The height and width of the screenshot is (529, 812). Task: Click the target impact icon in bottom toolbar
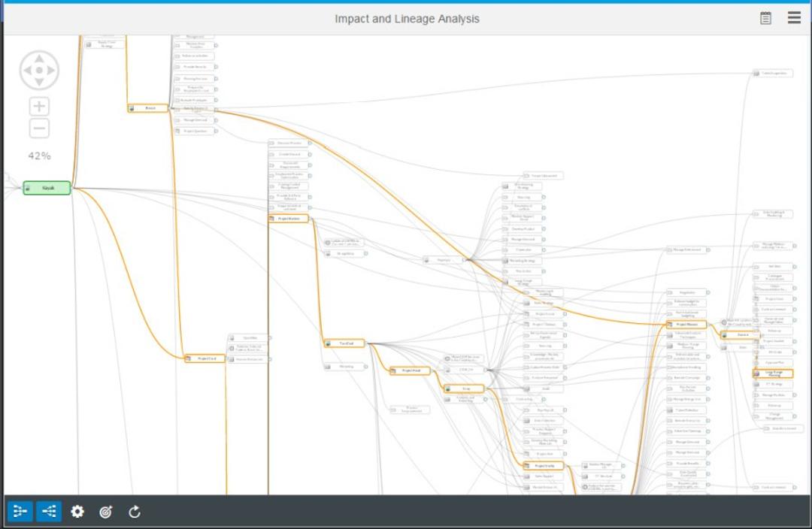coord(105,512)
